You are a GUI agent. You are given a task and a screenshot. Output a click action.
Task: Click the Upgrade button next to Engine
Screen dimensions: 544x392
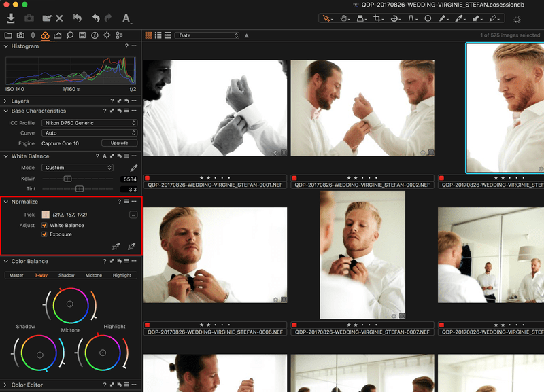[x=119, y=143]
